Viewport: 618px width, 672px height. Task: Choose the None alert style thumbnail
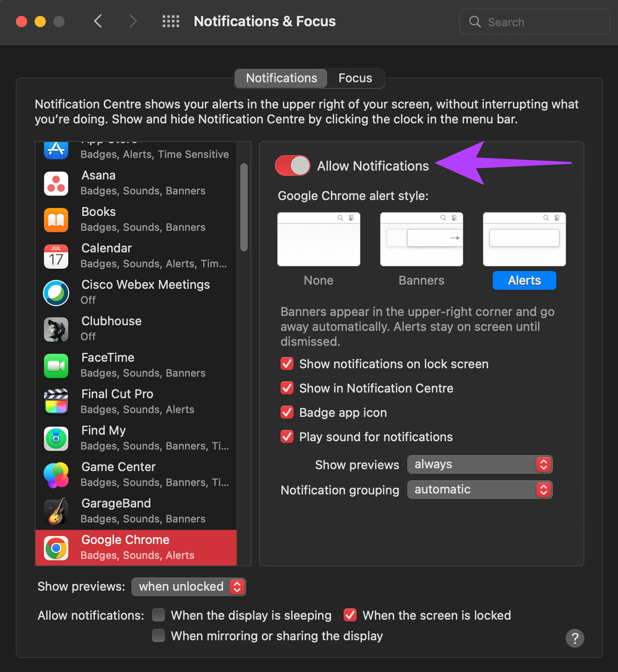pyautogui.click(x=319, y=239)
